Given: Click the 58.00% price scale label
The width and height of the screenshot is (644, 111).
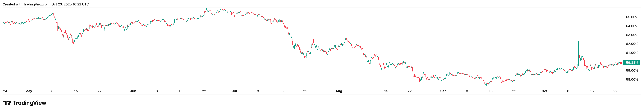Looking at the screenshot, I should coord(632,80).
